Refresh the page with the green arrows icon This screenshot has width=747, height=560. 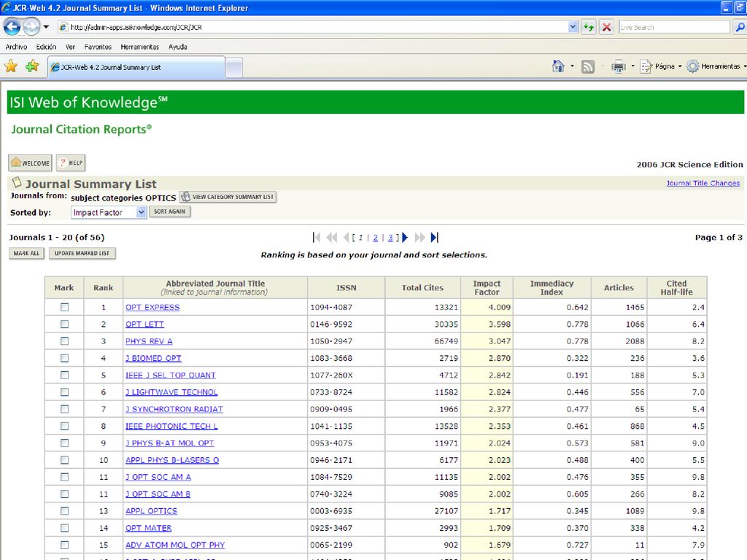[589, 27]
